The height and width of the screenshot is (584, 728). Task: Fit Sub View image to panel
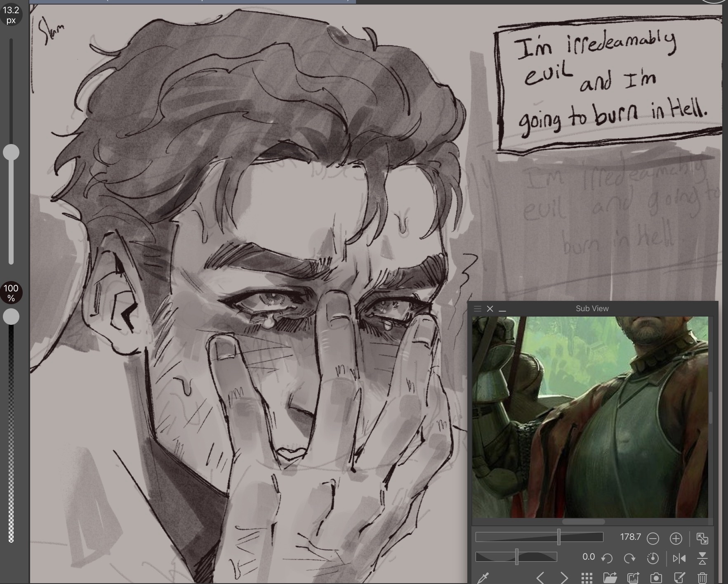[702, 538]
